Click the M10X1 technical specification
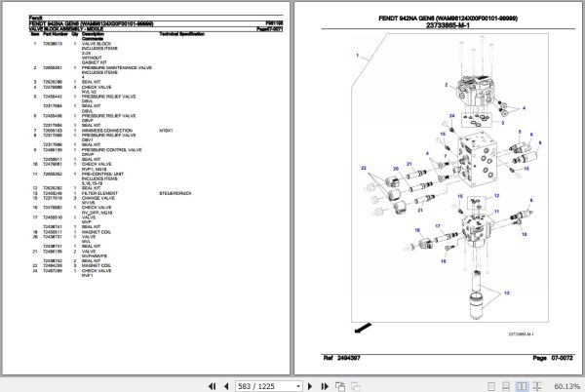Image resolution: width=585 pixels, height=392 pixels. 166,131
